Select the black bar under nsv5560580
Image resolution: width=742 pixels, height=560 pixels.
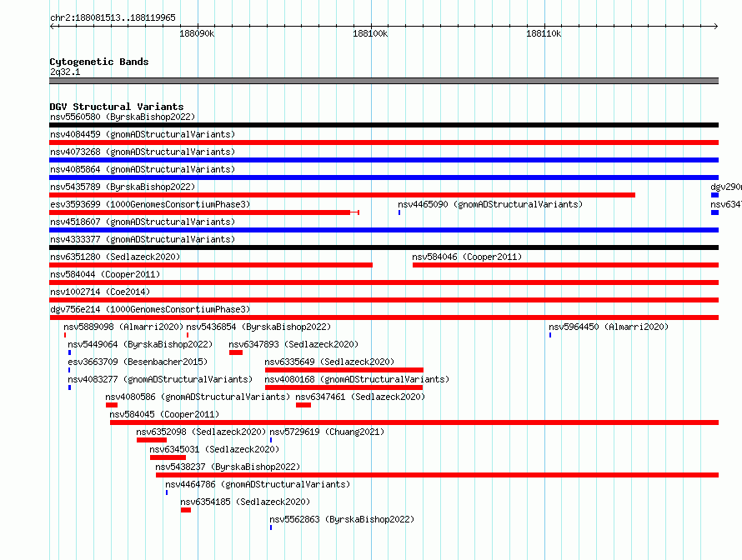(384, 125)
